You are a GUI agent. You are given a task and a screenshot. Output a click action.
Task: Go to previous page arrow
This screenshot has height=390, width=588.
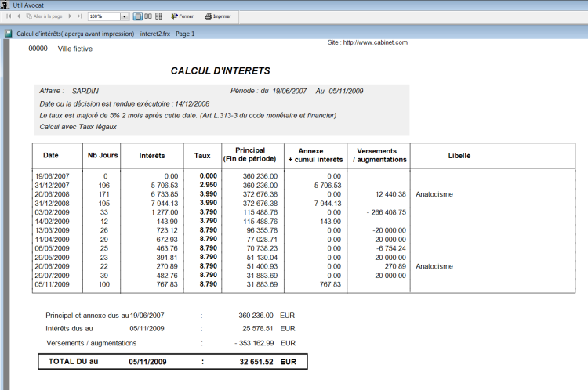pos(18,16)
